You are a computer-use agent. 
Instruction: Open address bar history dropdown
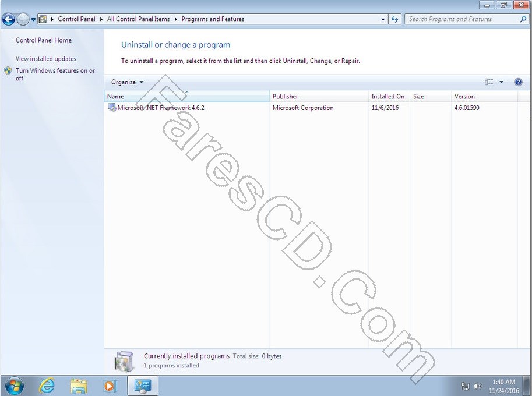point(383,19)
